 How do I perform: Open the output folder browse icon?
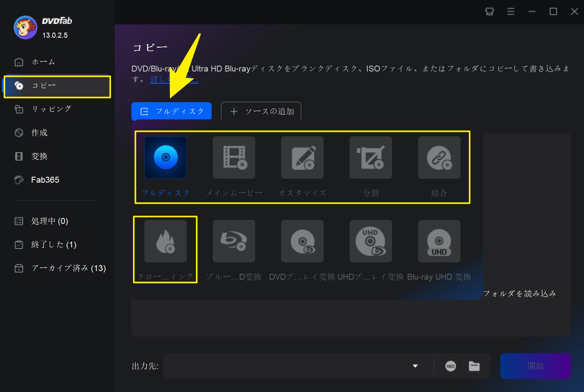coord(474,366)
